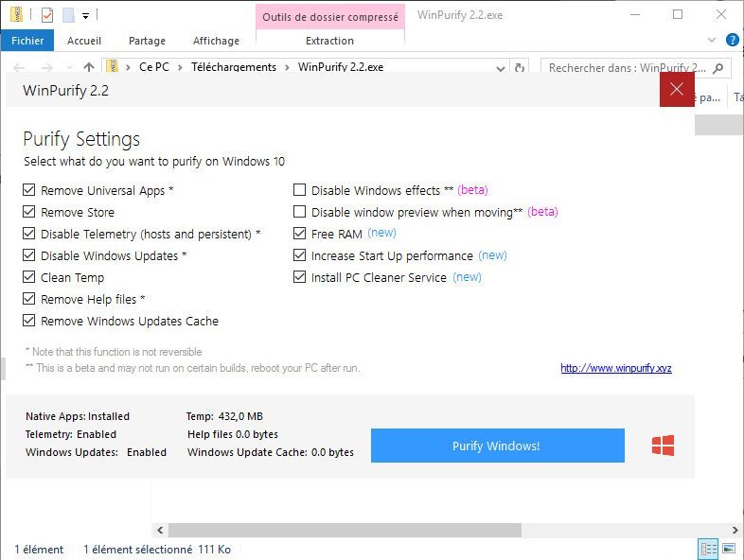744x560 pixels.
Task: Click the horizontal scrollbar right arrow
Action: click(735, 531)
